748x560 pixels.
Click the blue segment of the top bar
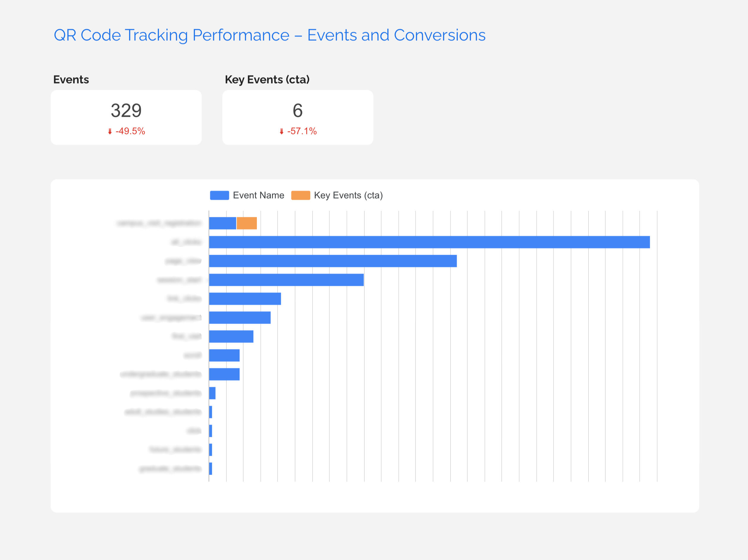(222, 223)
